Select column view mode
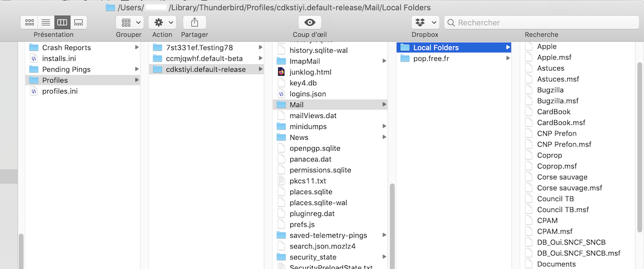The image size is (644, 269). pos(62,22)
